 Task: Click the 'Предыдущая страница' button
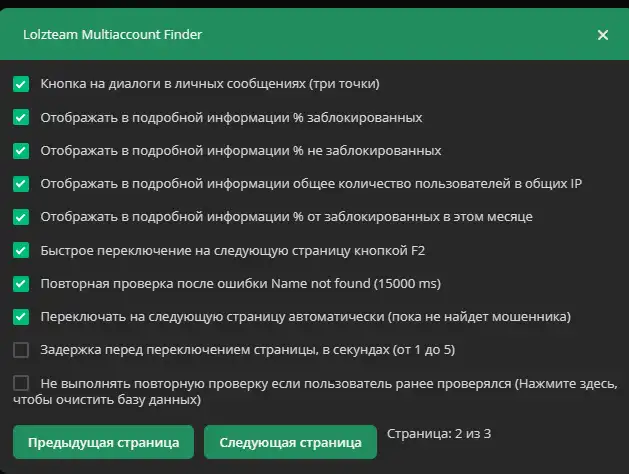pyautogui.click(x=103, y=442)
